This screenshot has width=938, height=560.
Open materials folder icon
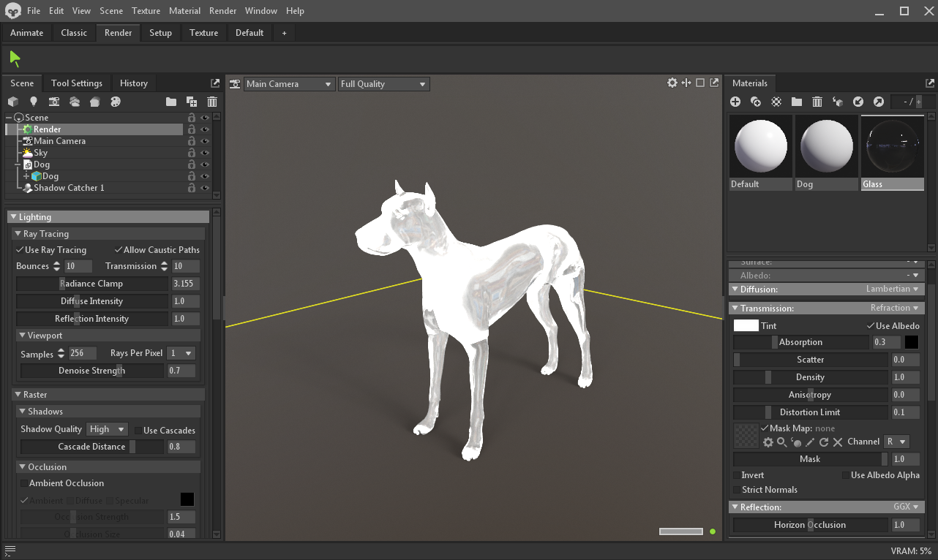pos(797,102)
